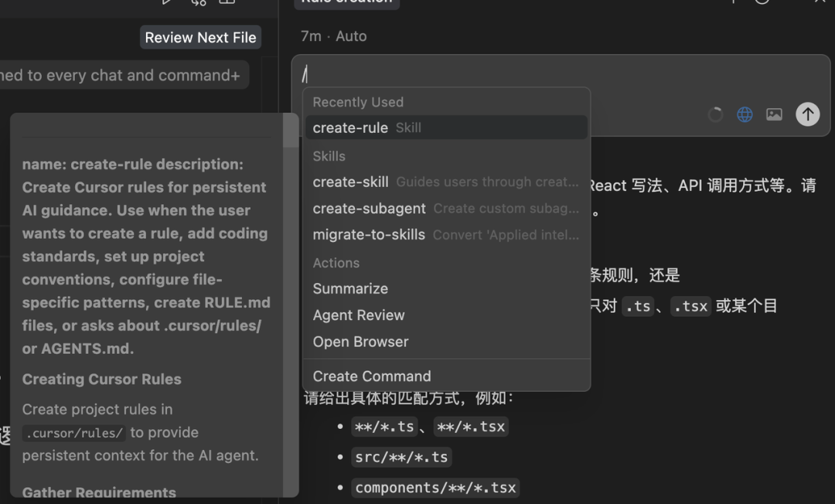Click the 'Creating Cursor Rules' heading
835x504 pixels.
[x=102, y=379]
